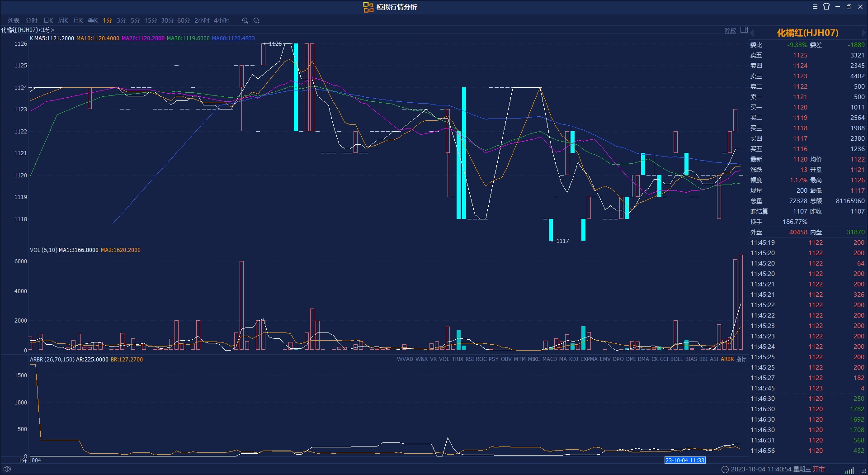Go to previous contract with left arrow
Screen dimensions: 868x475
click(752, 33)
